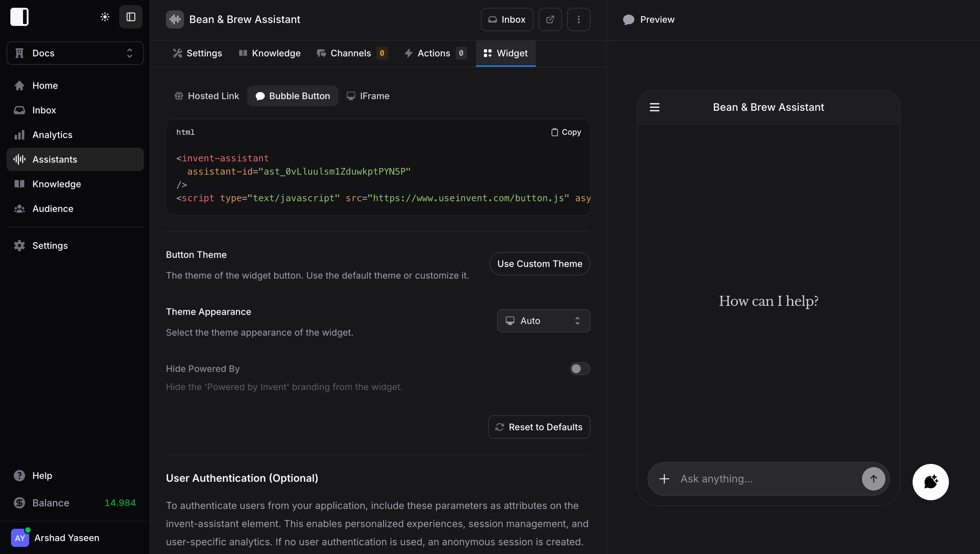The width and height of the screenshot is (980, 554).
Task: Open the three-dot more options menu
Action: (x=578, y=19)
